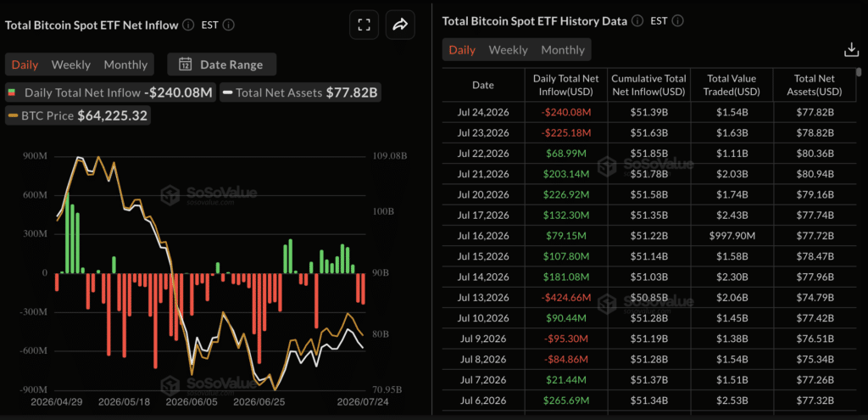Select the chart's Daily tab

[x=25, y=64]
